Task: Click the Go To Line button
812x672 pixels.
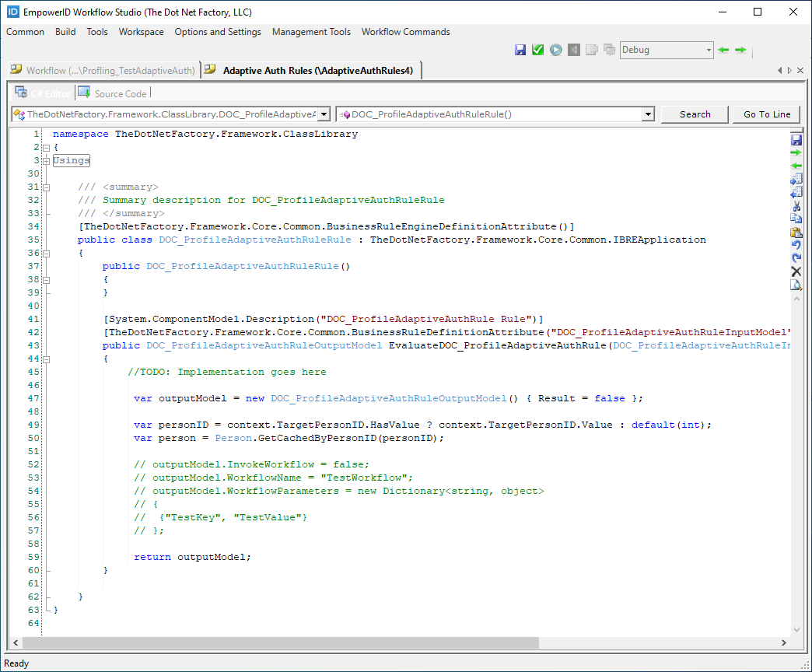Action: [766, 114]
